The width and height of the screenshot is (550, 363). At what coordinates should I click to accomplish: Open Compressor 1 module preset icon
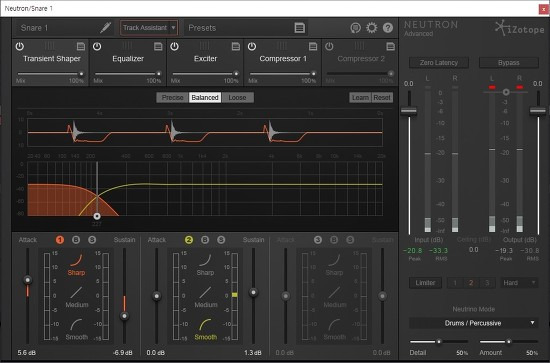(313, 46)
